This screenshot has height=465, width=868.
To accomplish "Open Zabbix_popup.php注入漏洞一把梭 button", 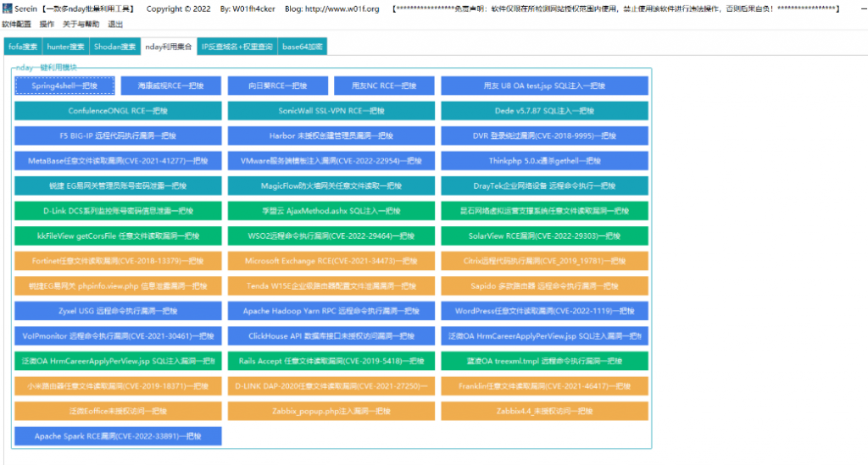I will pos(331,411).
